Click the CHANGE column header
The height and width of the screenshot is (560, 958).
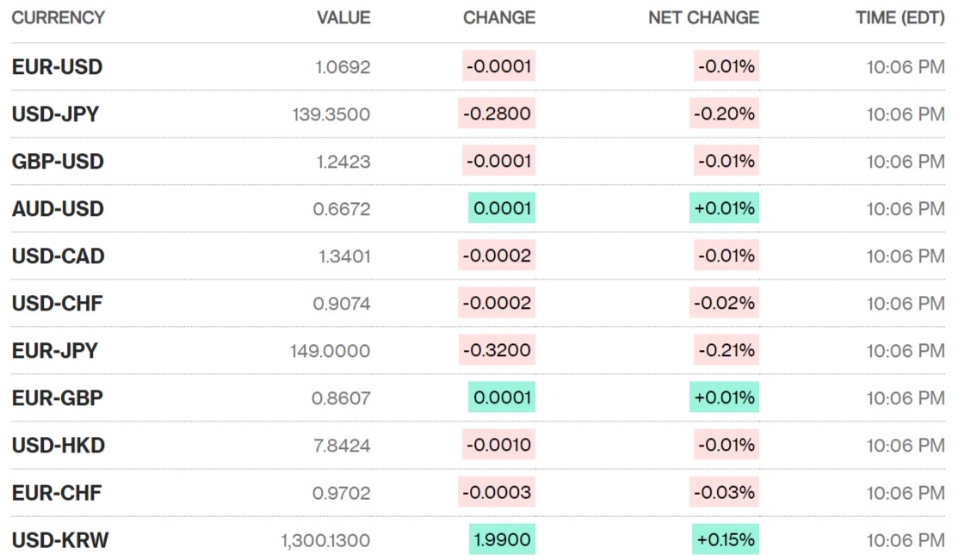click(x=499, y=18)
